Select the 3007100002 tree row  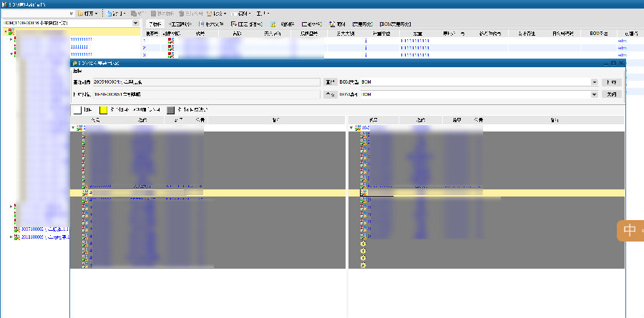pos(42,229)
